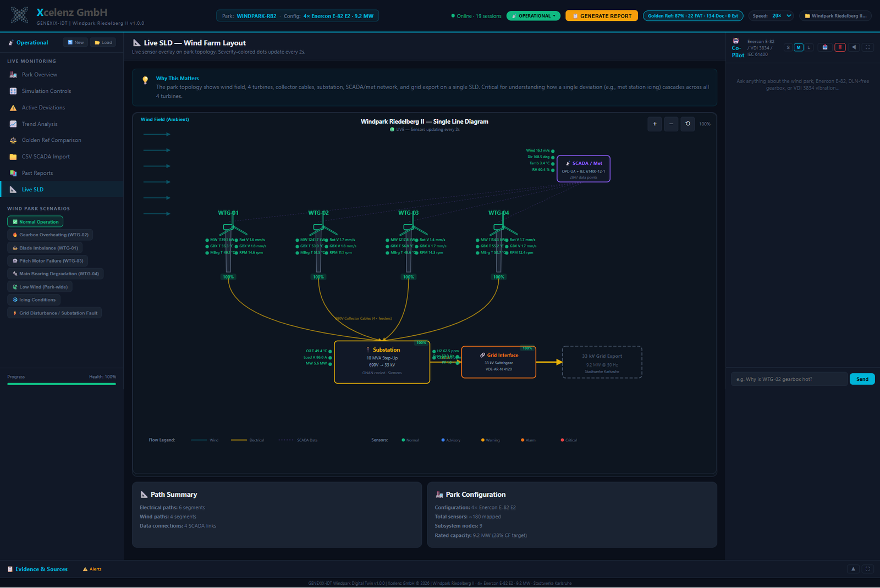This screenshot has width=880, height=588.
Task: Expand Co-Pilot panel to fullscreen
Action: [868, 47]
